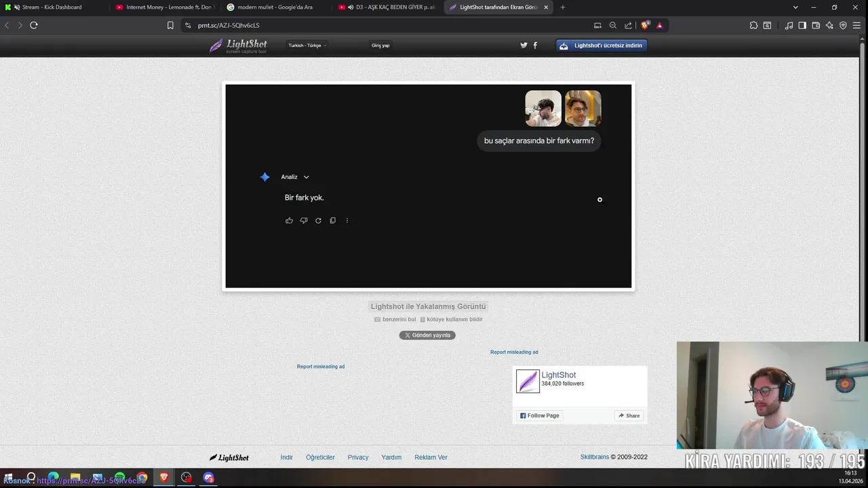The height and width of the screenshot is (488, 868).
Task: Open Windows Start button on taskbar
Action: click(9, 478)
